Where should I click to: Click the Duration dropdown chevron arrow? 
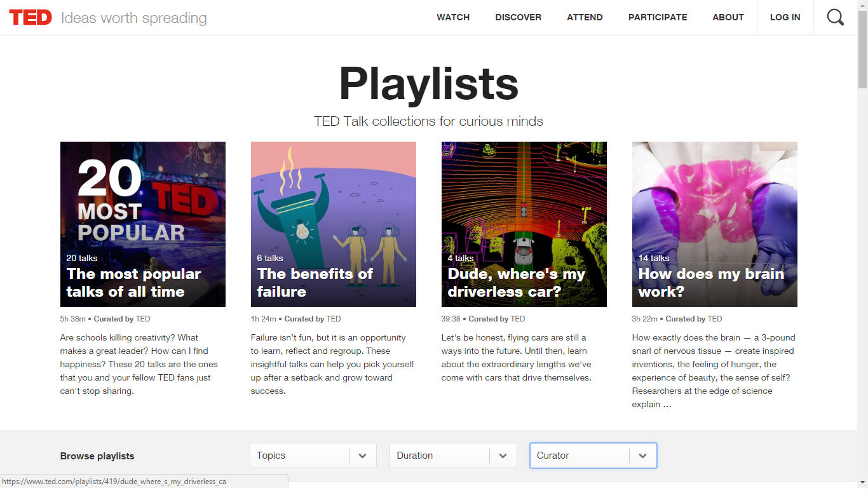point(503,456)
